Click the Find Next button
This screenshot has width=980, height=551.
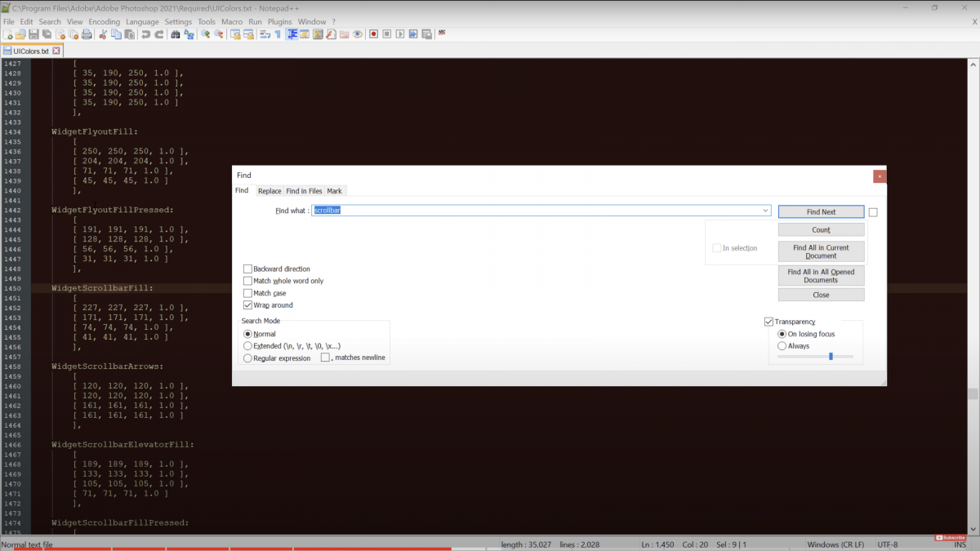(x=821, y=211)
